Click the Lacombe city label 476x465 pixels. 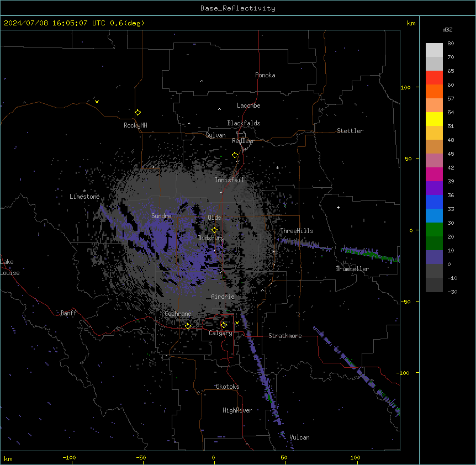[x=248, y=105]
